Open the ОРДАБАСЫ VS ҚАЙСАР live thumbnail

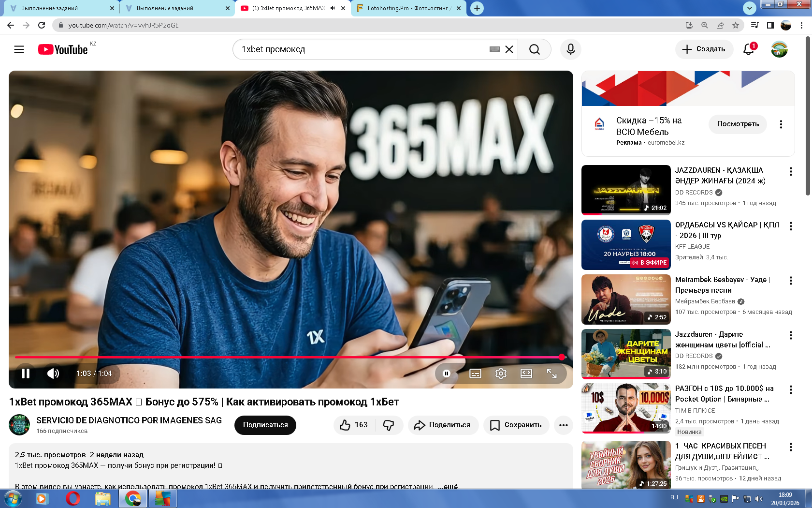626,244
